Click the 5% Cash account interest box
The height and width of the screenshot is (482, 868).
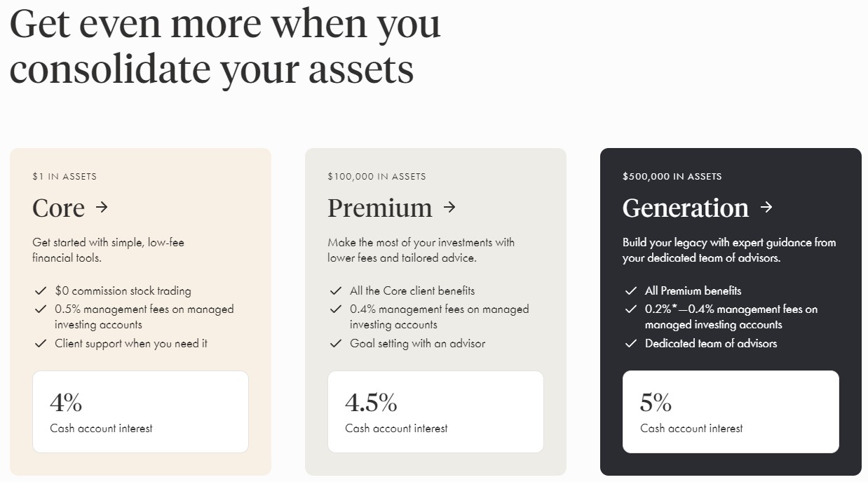pos(730,411)
